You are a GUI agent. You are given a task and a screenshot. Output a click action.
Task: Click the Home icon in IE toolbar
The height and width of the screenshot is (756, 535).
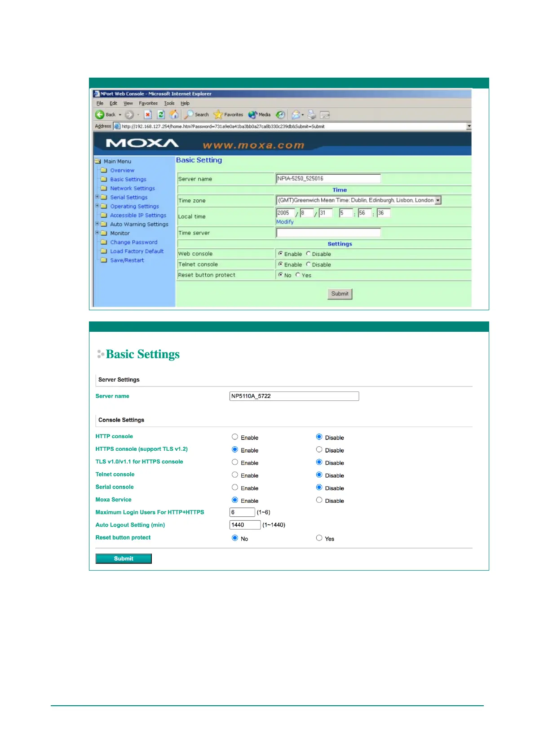174,115
